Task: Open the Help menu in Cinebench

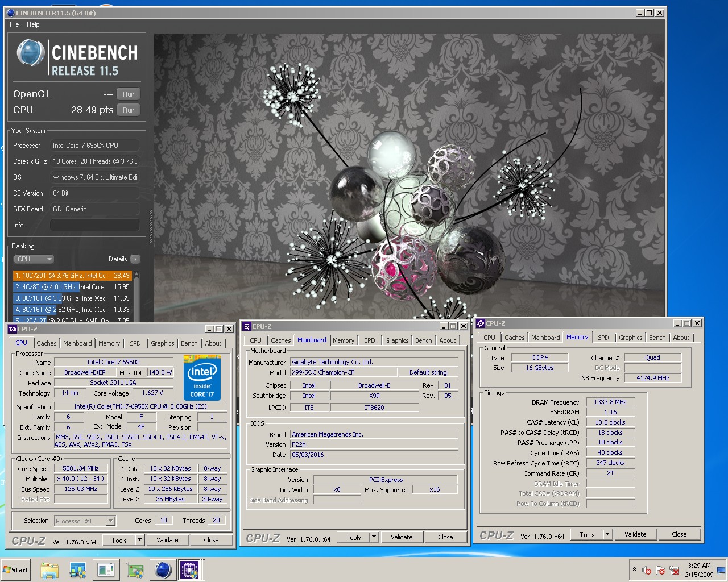Action: pyautogui.click(x=33, y=24)
